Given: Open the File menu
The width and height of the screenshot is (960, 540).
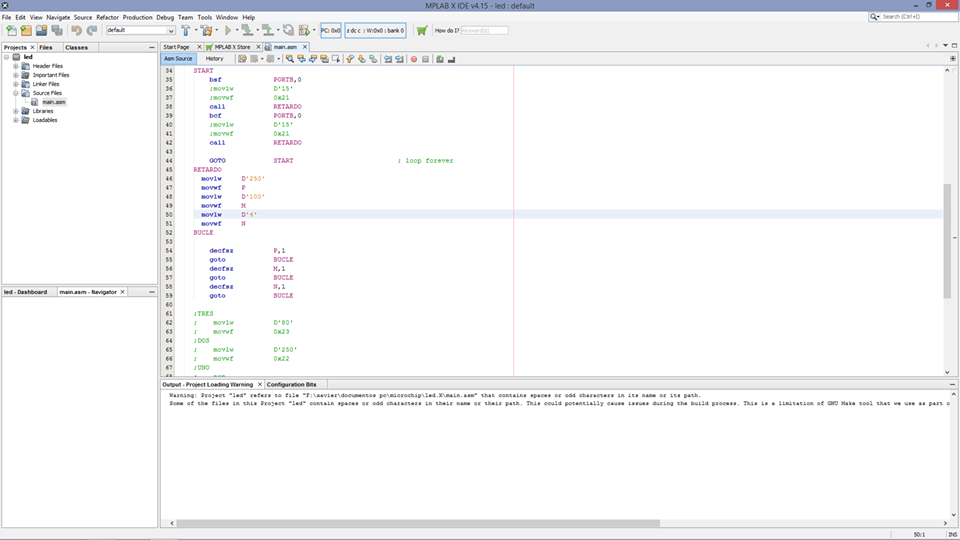Looking at the screenshot, I should pyautogui.click(x=6, y=17).
